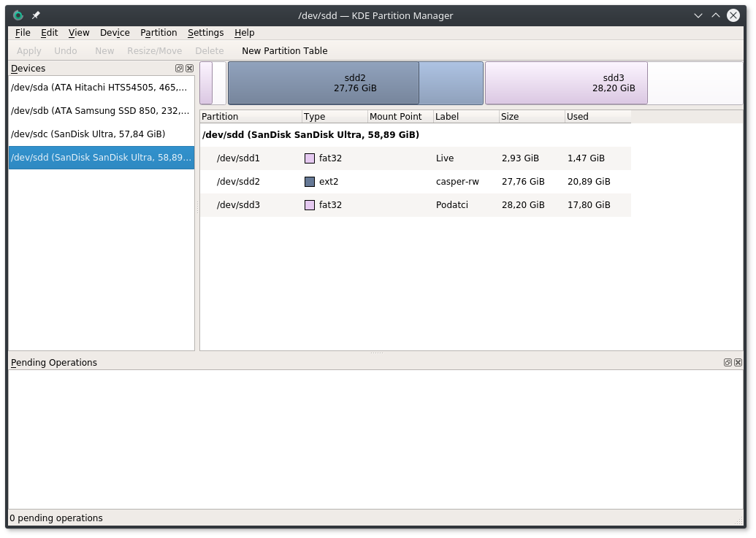Open the Settings menu
Viewport: 756px width, 538px height.
[205, 33]
